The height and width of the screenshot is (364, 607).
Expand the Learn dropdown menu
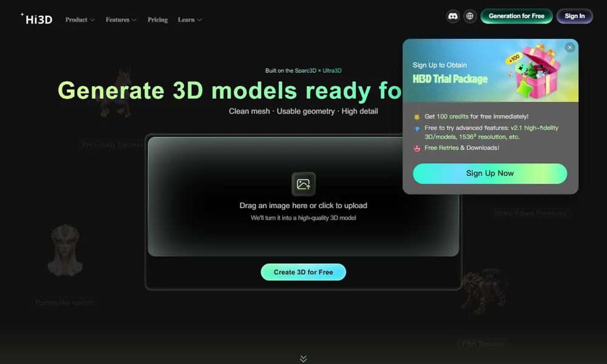(189, 20)
